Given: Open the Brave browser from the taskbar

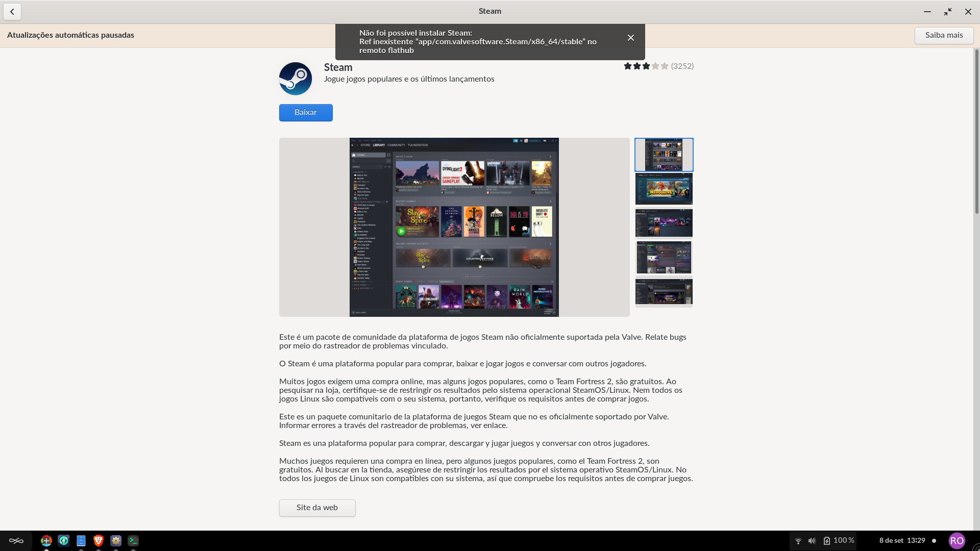Looking at the screenshot, I should tap(99, 540).
